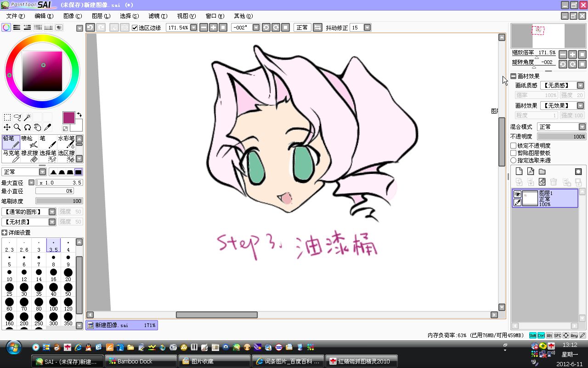This screenshot has height=368, width=588.
Task: Open the 滤镜 menu
Action: (x=158, y=16)
